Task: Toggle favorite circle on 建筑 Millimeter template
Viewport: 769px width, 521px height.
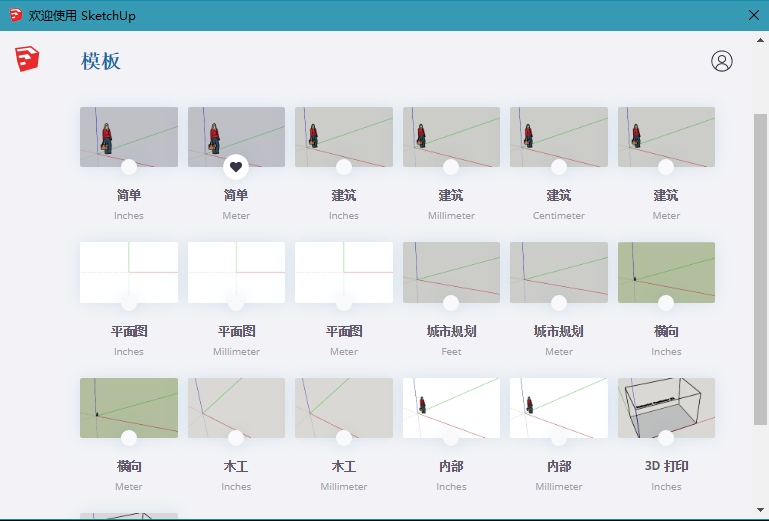Action: pos(451,167)
